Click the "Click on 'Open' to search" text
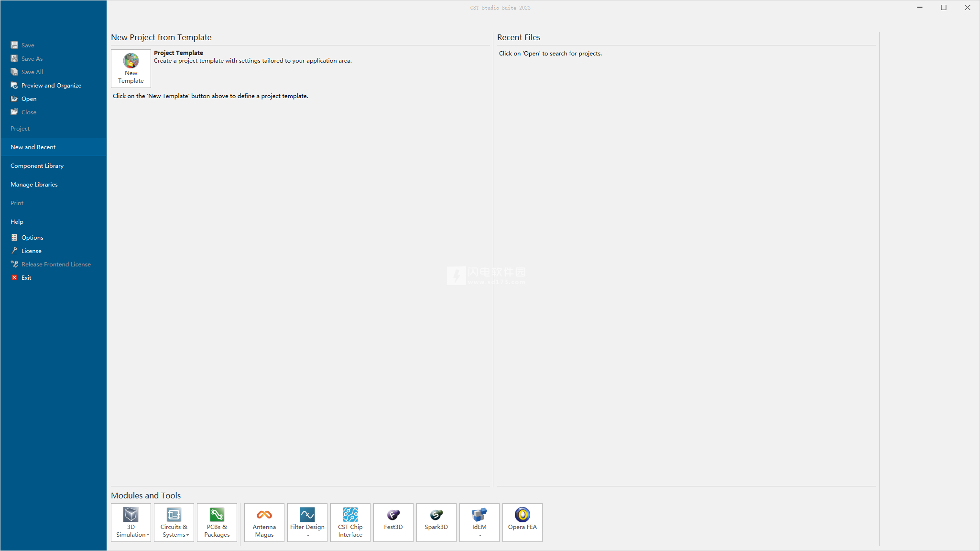Screen dimensions: 980x551 point(550,53)
